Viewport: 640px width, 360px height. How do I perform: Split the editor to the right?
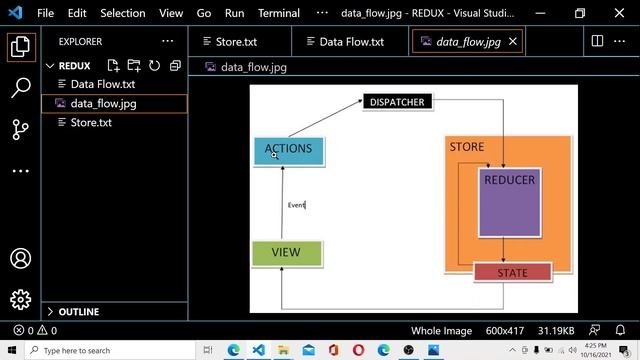[597, 41]
